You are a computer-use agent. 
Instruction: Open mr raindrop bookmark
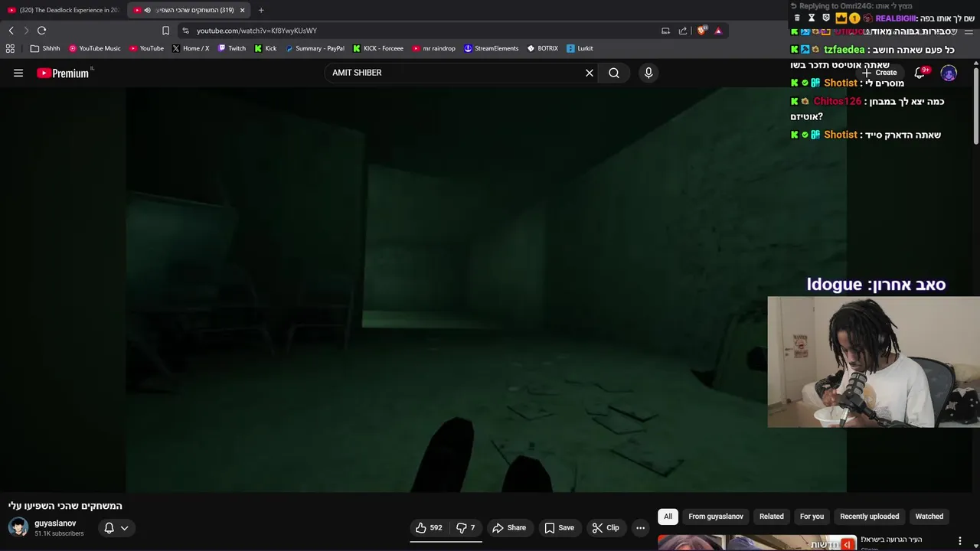tap(434, 48)
